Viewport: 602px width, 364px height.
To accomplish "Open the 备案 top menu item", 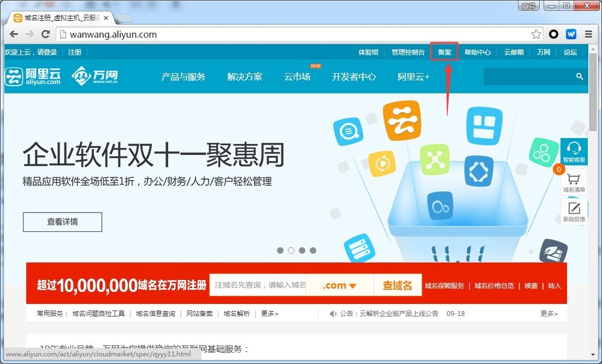I will [x=444, y=52].
